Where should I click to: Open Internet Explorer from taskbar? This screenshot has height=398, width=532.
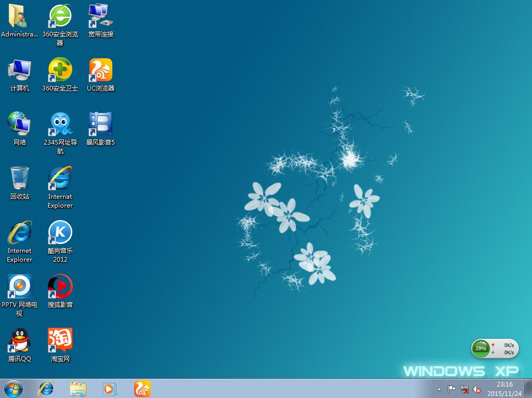click(46, 389)
